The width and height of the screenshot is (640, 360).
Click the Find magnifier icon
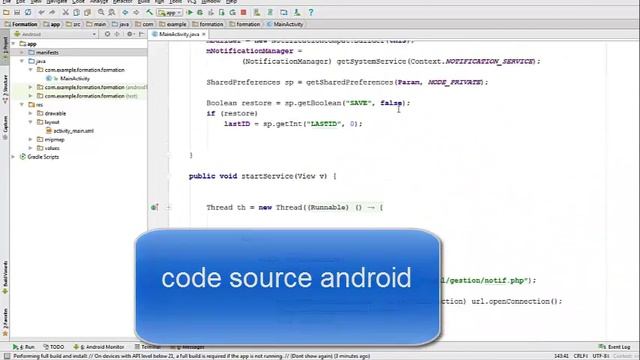[x=101, y=13]
